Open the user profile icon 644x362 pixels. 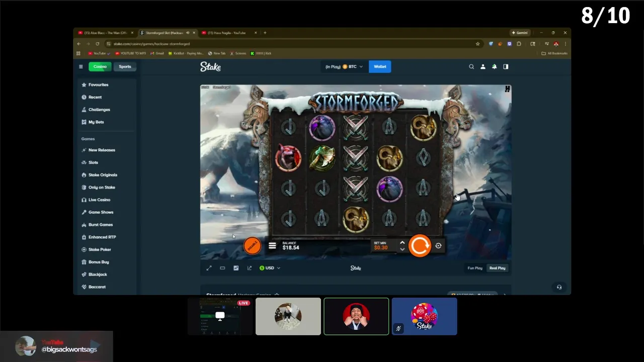tap(483, 66)
